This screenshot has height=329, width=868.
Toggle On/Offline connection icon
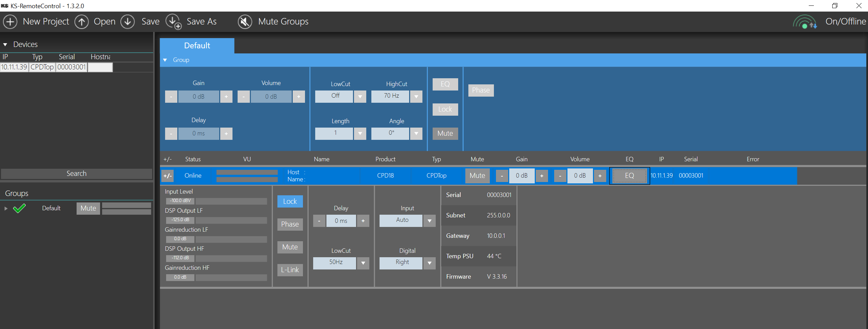805,22
